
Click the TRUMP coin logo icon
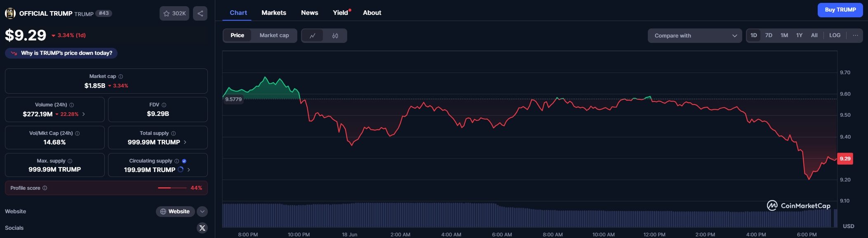(x=10, y=13)
